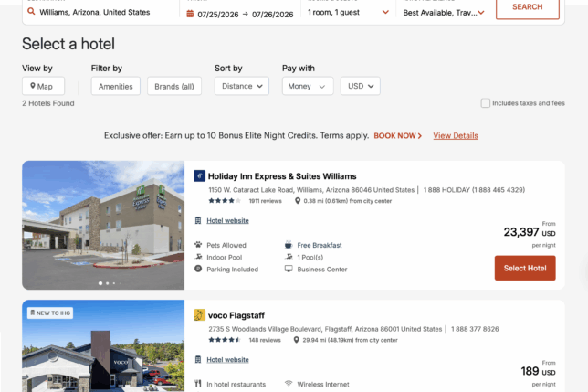Open the Sort by Distance dropdown
This screenshot has width=588, height=392.
point(242,86)
